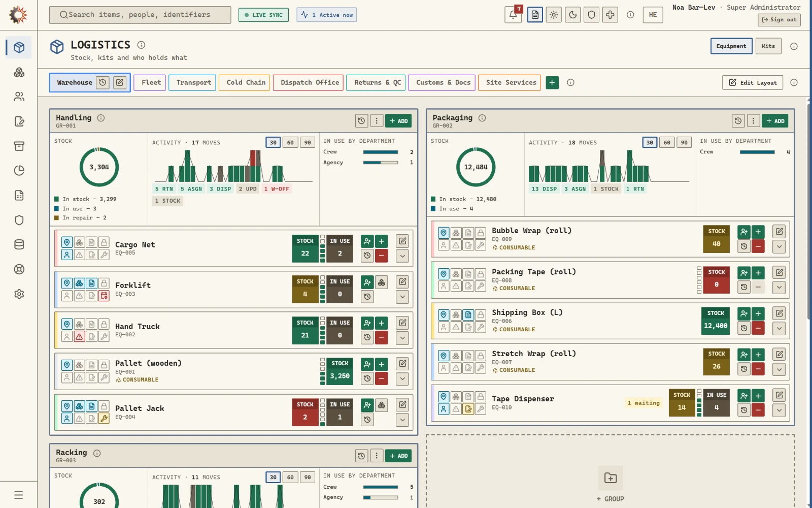Increase stock for Bubble Wrap (roll)
This screenshot has height=508, width=812.
pyautogui.click(x=758, y=232)
